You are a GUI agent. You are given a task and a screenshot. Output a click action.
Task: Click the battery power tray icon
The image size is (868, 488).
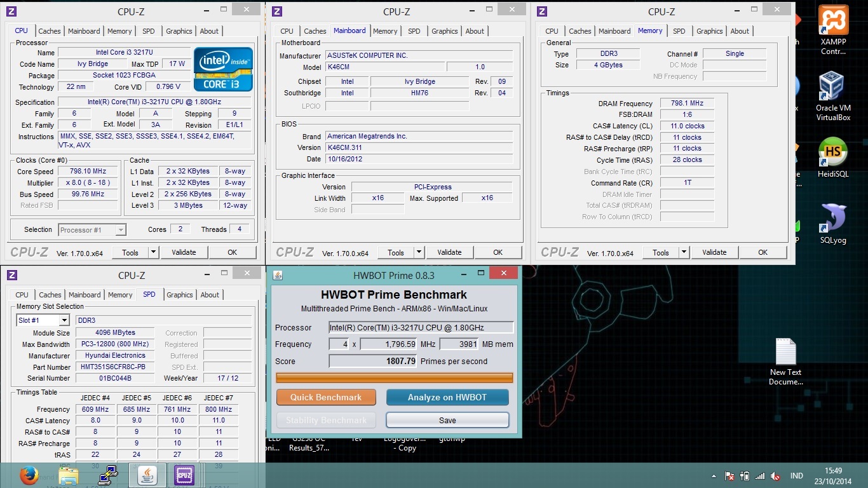pyautogui.click(x=744, y=476)
